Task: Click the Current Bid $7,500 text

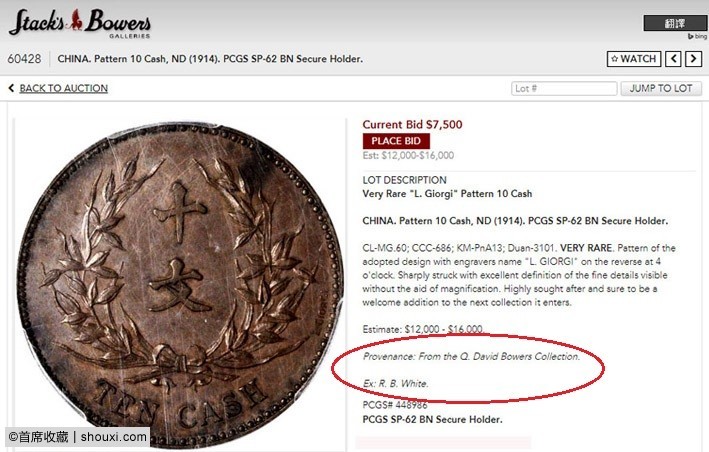Action: [x=412, y=125]
